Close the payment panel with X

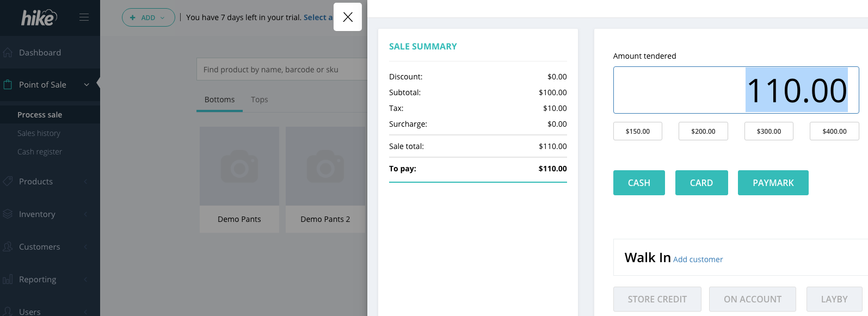348,17
